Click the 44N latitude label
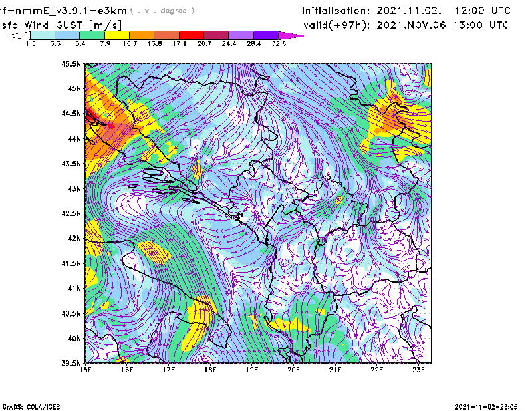This screenshot has height=411, width=532. (x=74, y=138)
